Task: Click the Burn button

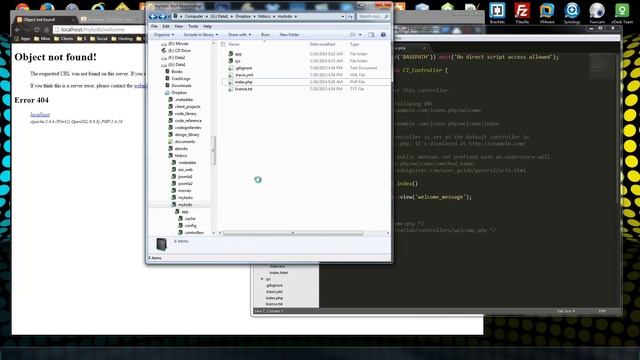Action: (x=265, y=35)
